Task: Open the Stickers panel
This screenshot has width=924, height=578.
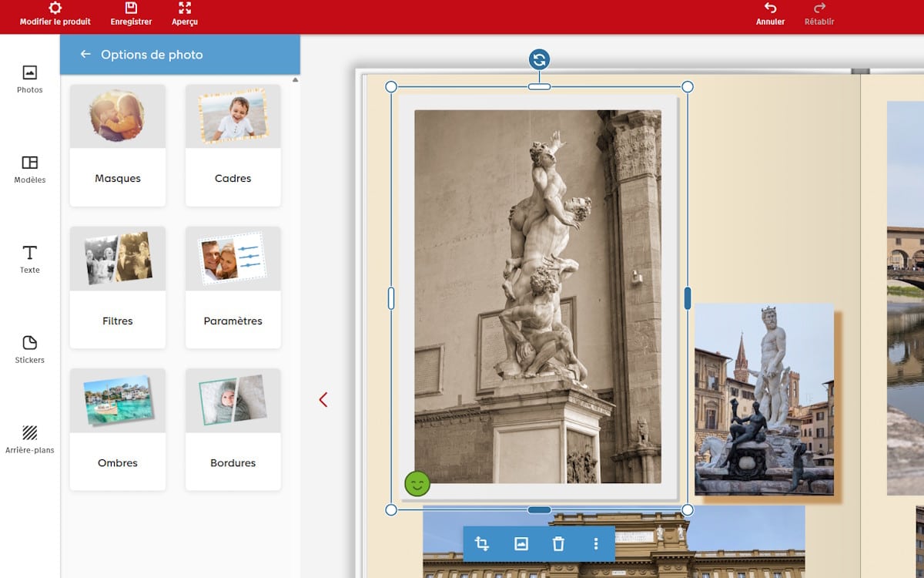Action: click(x=30, y=350)
